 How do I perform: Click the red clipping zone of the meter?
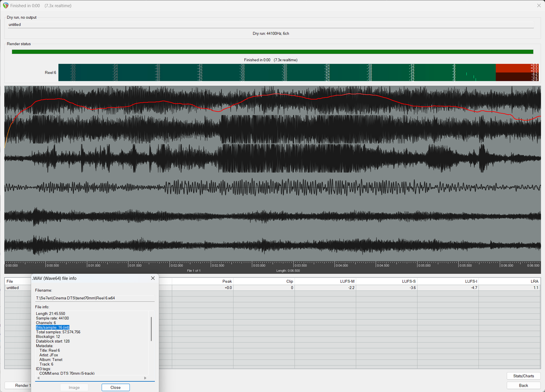(518, 73)
